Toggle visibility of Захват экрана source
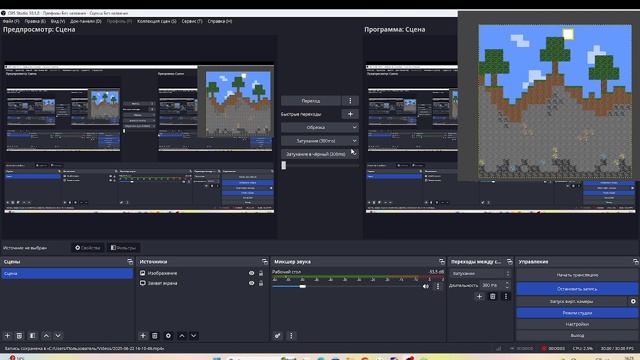Viewport: 640px width, 360px height. click(251, 283)
